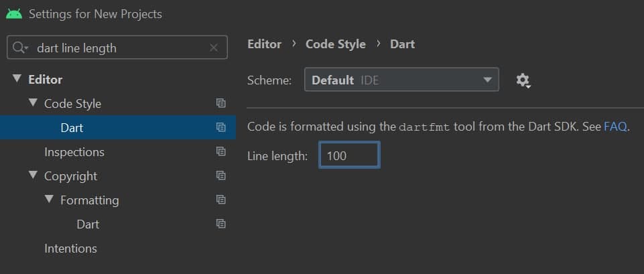Clear the settings search text
This screenshot has height=274, width=644.
coord(214,48)
